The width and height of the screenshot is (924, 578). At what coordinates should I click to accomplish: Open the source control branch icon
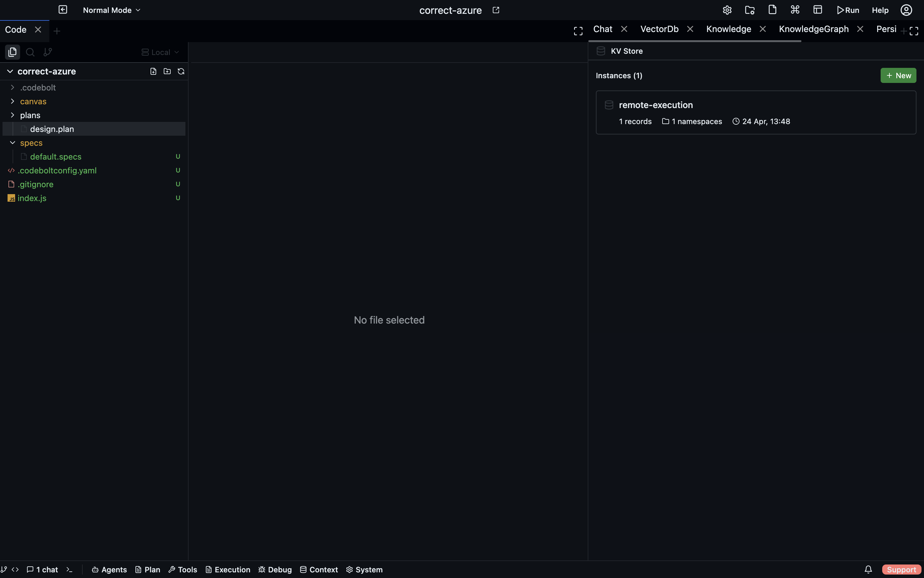48,52
